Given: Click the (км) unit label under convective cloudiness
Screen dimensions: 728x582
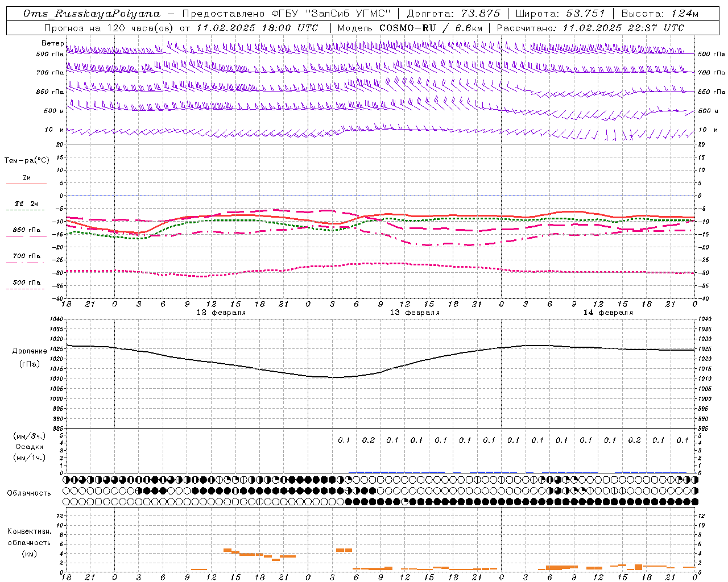Looking at the screenshot, I should (x=29, y=554).
